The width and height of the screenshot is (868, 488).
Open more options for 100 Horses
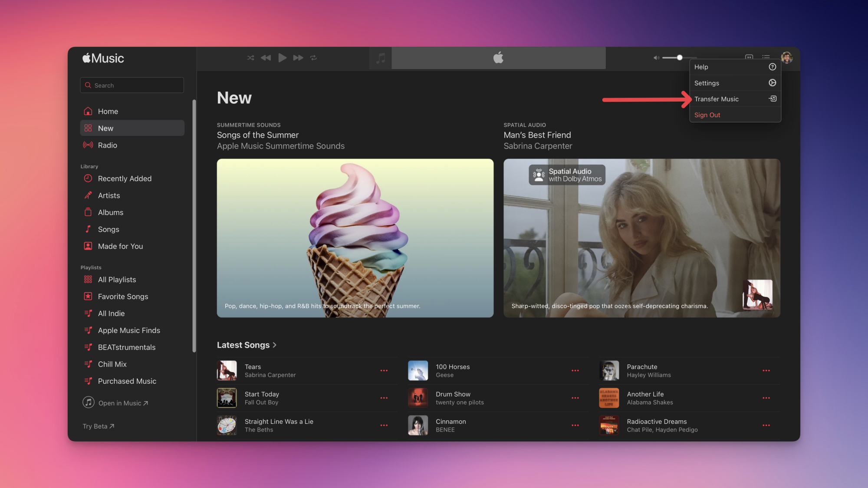click(575, 371)
